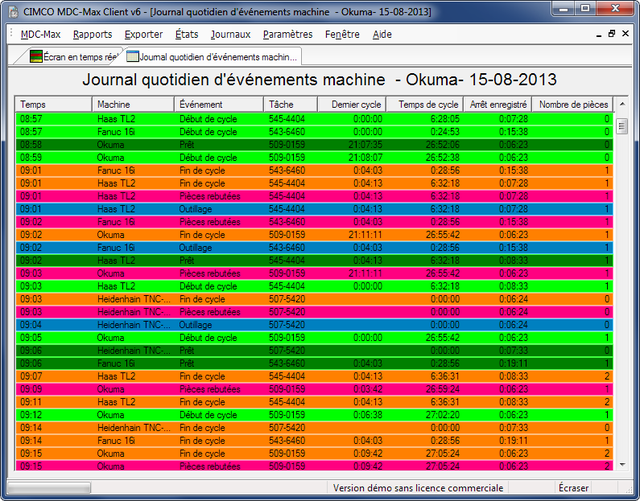Open the Aide menu
The width and height of the screenshot is (640, 501).
tap(382, 34)
